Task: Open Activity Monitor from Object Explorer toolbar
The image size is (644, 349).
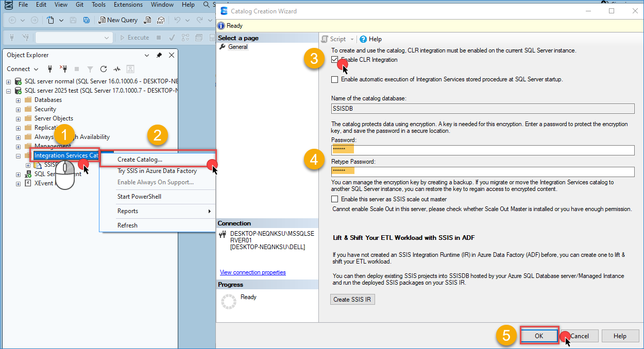Action: [117, 69]
